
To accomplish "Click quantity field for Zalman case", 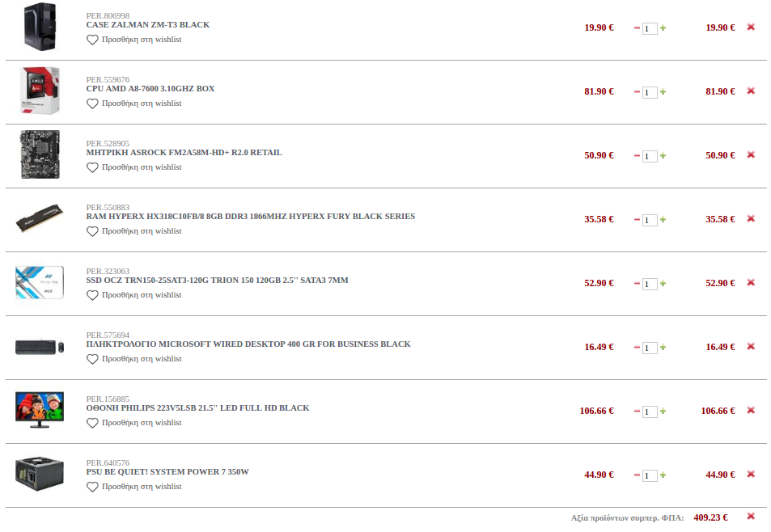I will click(x=650, y=28).
